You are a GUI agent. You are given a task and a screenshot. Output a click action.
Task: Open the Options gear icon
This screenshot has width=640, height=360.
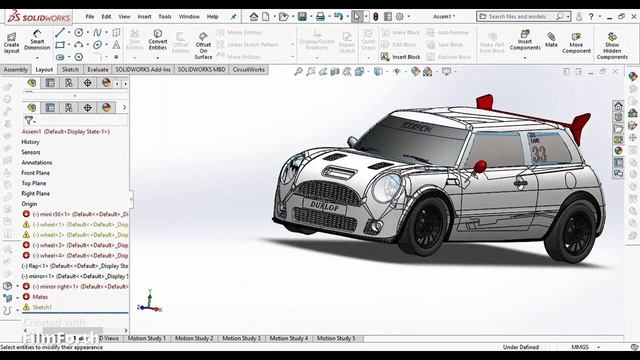coord(400,17)
